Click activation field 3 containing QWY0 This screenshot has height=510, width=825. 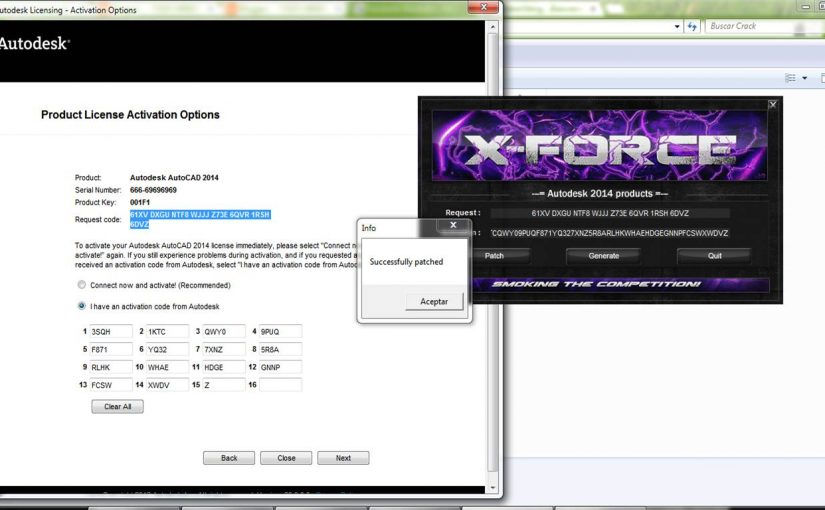point(224,332)
